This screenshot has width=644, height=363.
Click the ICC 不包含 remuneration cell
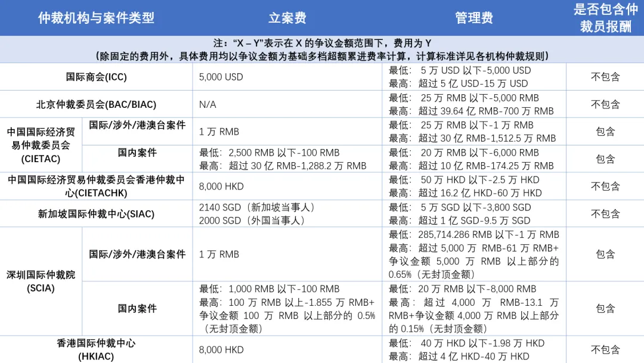pos(605,77)
